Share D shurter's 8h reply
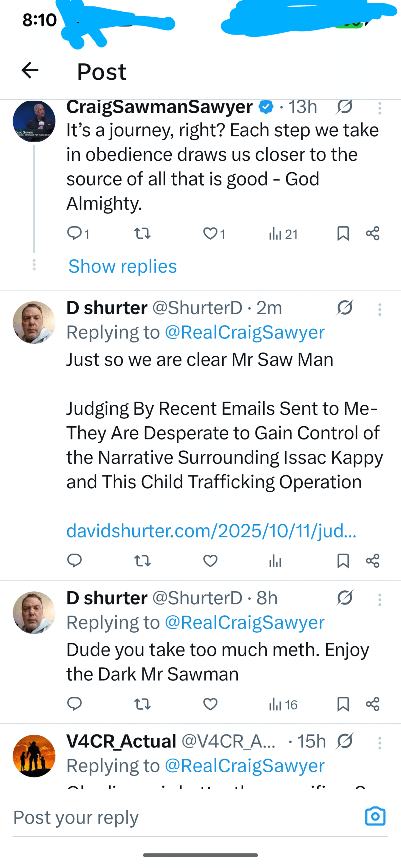 click(x=373, y=704)
